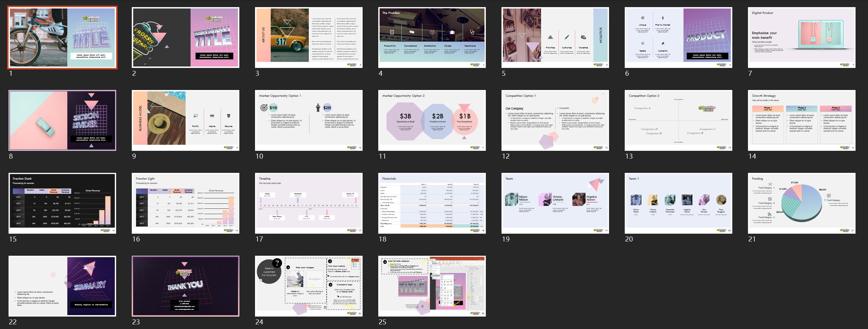Select slide 13 Competition Option 2

pos(679,120)
